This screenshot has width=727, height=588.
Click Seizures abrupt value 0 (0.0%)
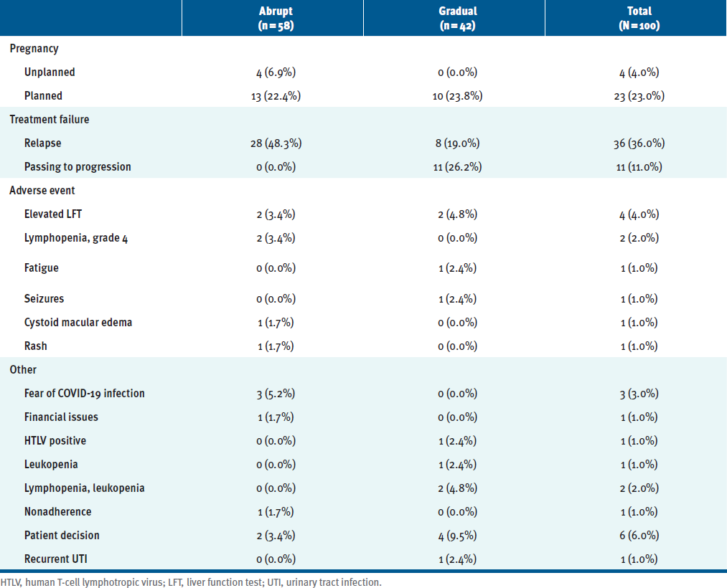click(276, 299)
